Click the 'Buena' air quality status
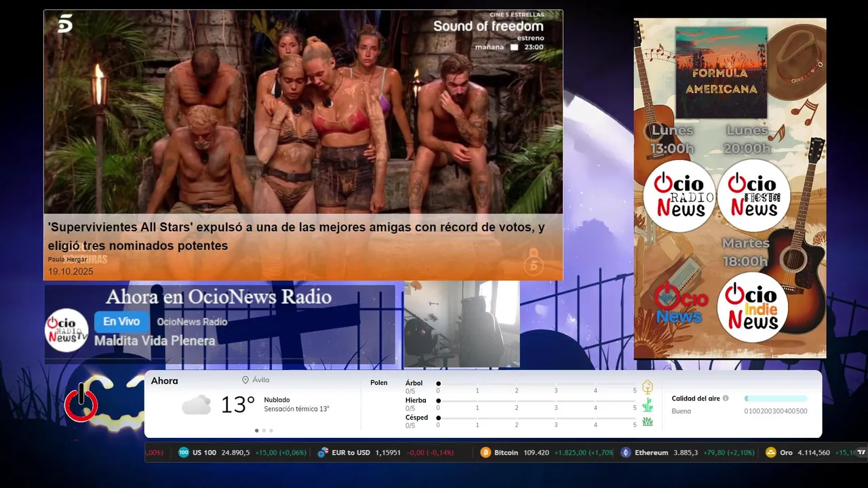Screen dimensions: 868x488 click(682, 411)
